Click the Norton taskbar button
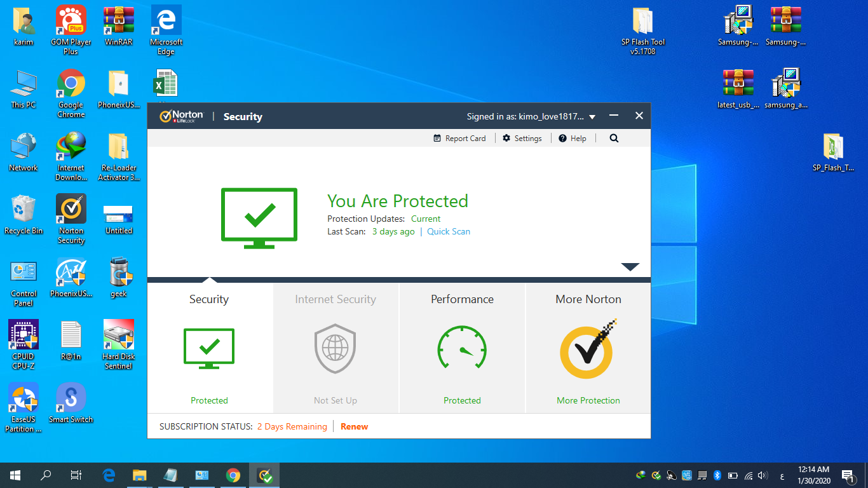 coord(264,475)
